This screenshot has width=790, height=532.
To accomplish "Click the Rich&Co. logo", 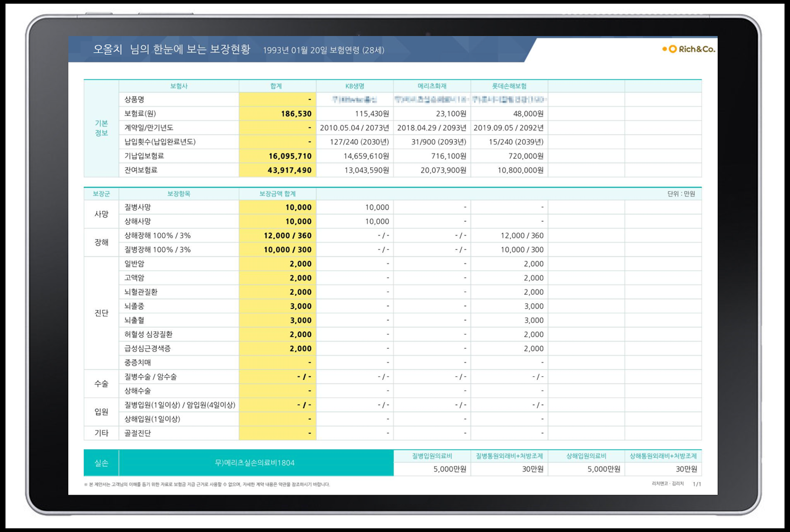I will coord(689,49).
